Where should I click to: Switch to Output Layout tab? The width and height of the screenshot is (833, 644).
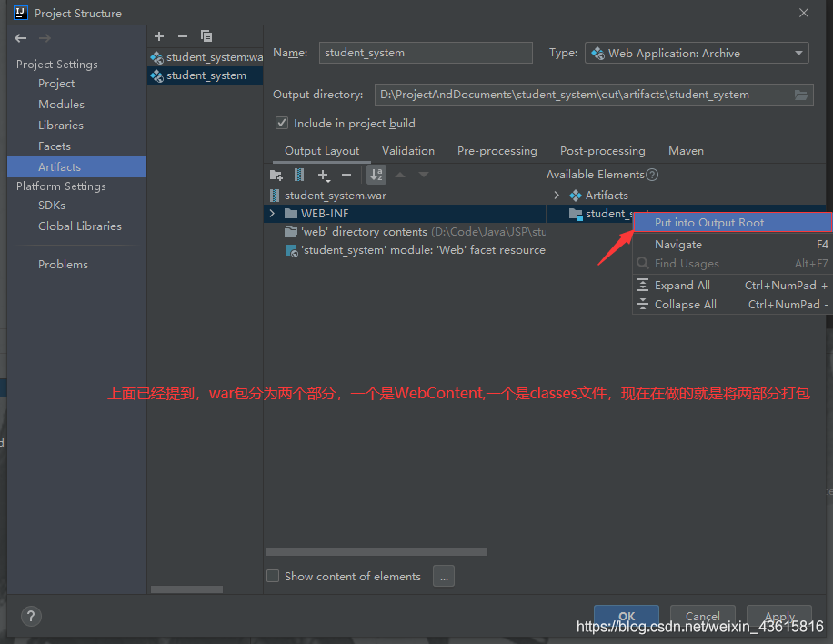pyautogui.click(x=322, y=151)
